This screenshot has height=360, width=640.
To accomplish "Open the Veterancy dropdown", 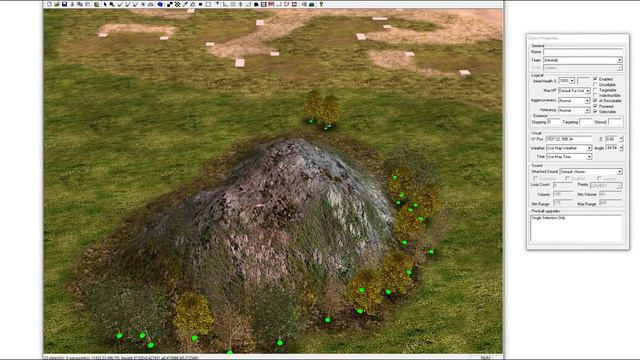I will [x=574, y=110].
